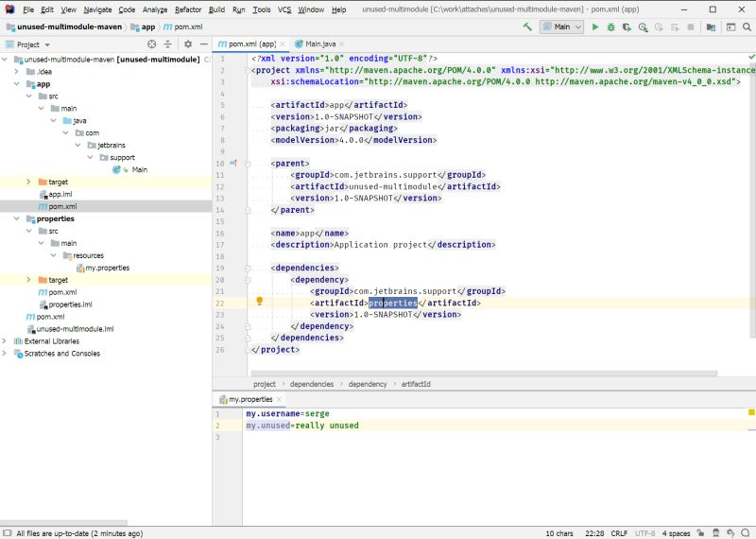Open Project panel settings gear
Viewport: 756px width, 539px height.
[188, 44]
